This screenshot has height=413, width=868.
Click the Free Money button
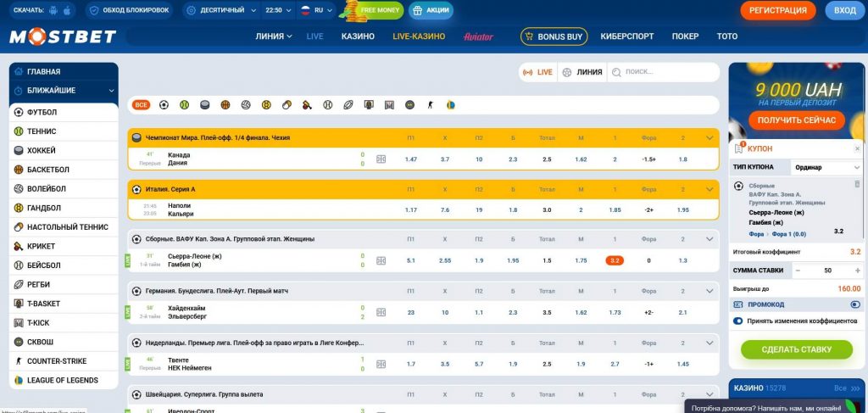[373, 10]
